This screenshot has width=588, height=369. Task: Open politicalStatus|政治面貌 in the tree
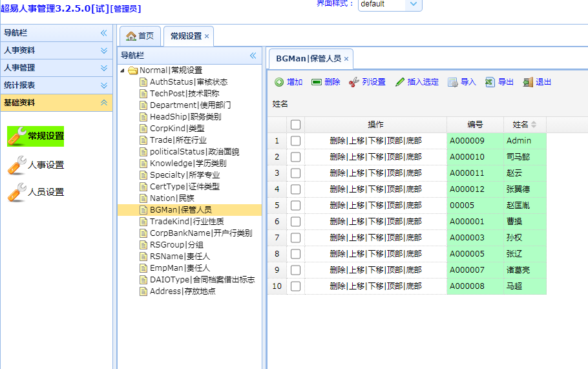click(194, 152)
